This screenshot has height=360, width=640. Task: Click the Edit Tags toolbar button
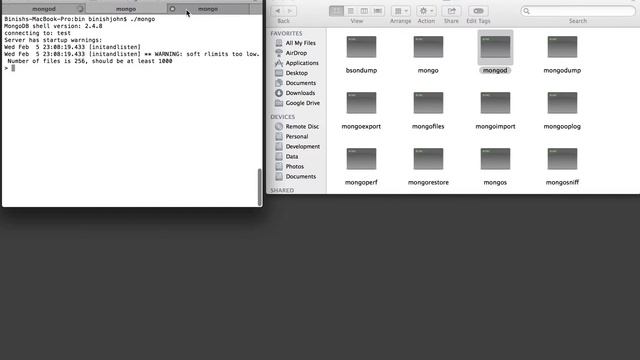pyautogui.click(x=478, y=11)
